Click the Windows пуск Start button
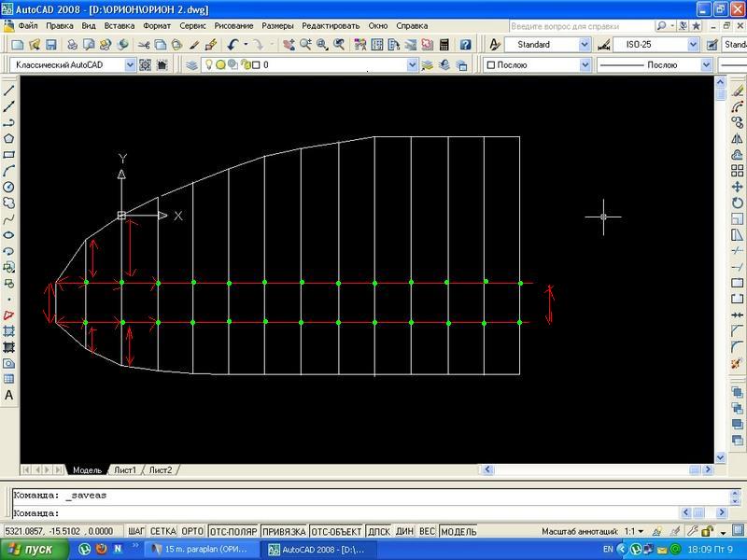This screenshot has width=747, height=560. 33,550
